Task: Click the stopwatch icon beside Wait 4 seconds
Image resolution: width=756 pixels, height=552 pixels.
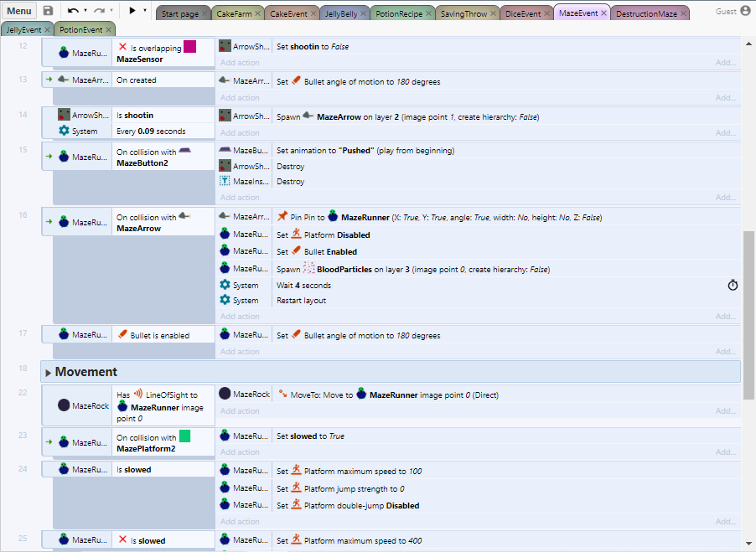Action: (732, 286)
